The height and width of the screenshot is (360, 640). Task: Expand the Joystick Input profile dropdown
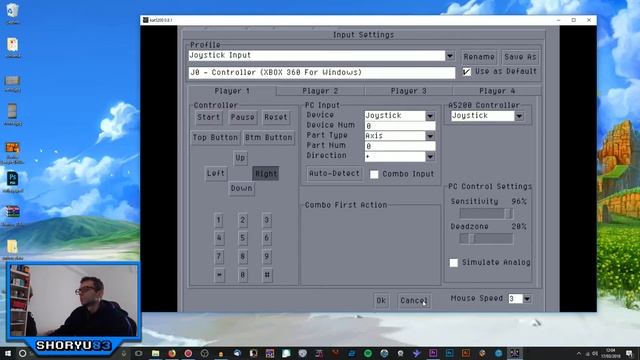click(x=450, y=56)
